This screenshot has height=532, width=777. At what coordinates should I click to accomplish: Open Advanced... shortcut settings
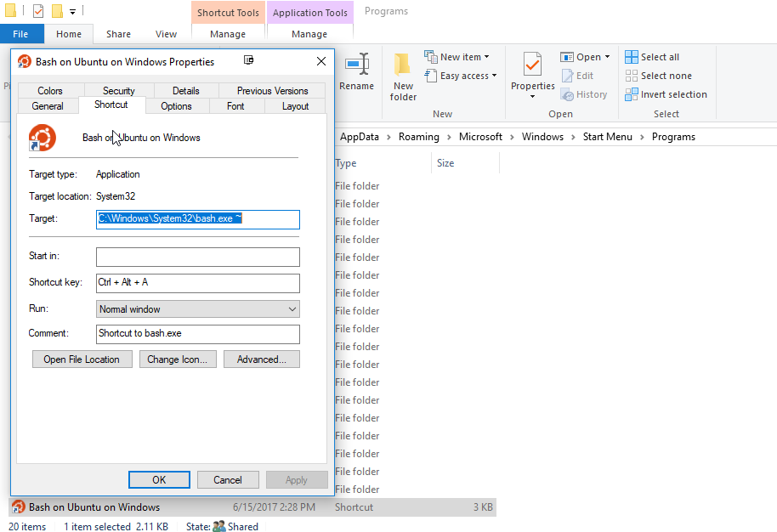pyautogui.click(x=262, y=359)
